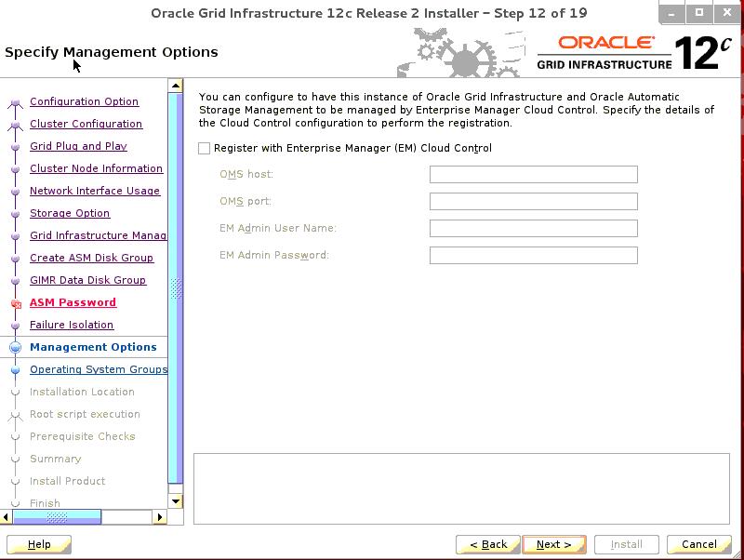Jump to GIMR Data Disk Group step
Viewport: 744px width, 560px height.
pos(87,280)
